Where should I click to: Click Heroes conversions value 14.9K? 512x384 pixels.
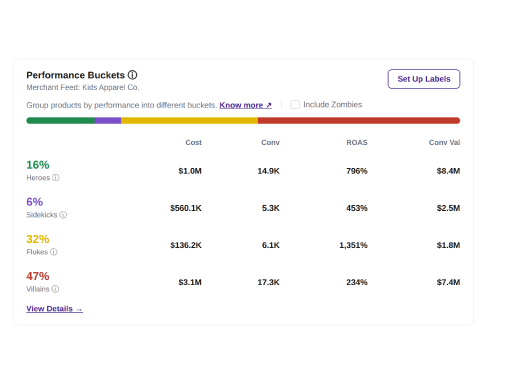pos(268,171)
